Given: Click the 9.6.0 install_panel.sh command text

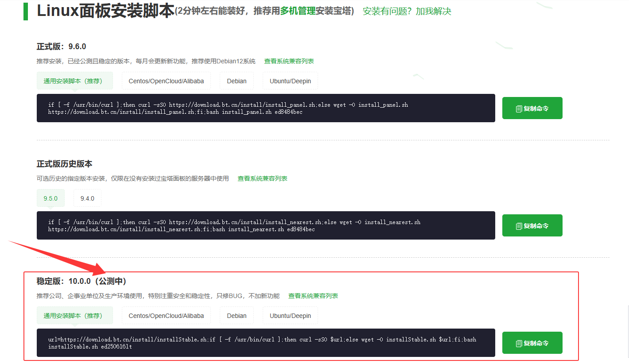Looking at the screenshot, I should click(228, 108).
